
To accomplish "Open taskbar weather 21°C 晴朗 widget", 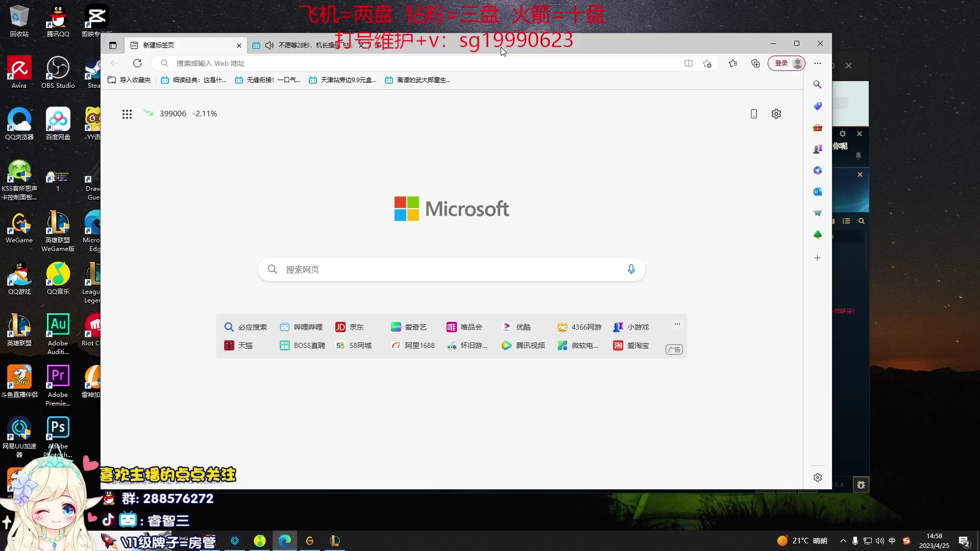I will pyautogui.click(x=802, y=541).
